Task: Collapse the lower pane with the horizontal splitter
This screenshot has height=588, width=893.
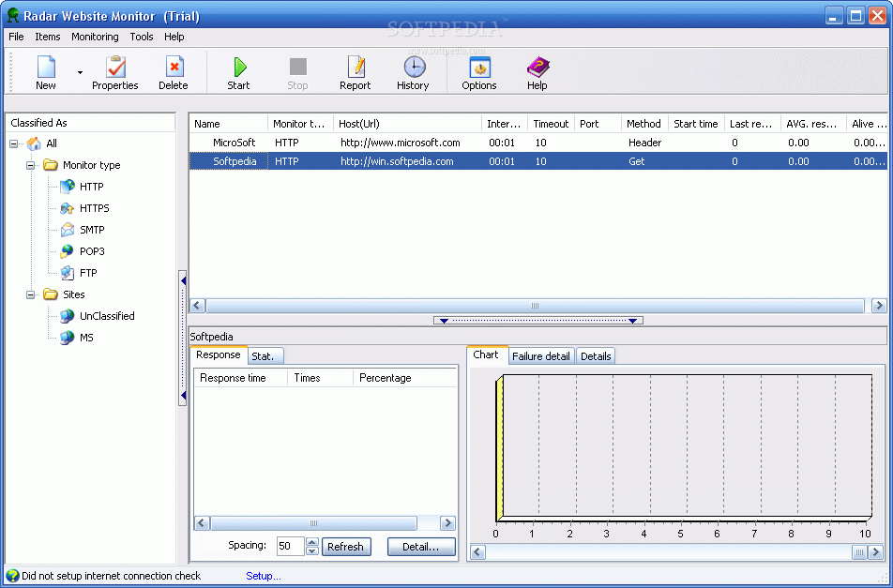Action: coord(538,321)
